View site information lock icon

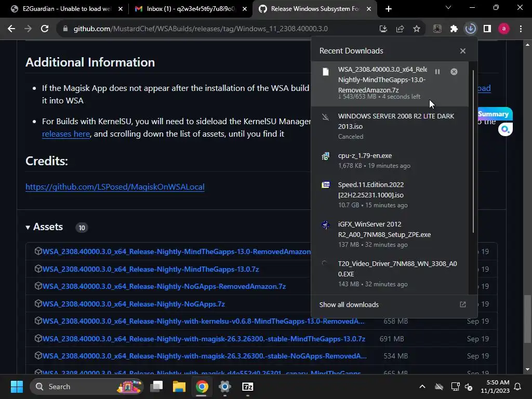point(65,29)
